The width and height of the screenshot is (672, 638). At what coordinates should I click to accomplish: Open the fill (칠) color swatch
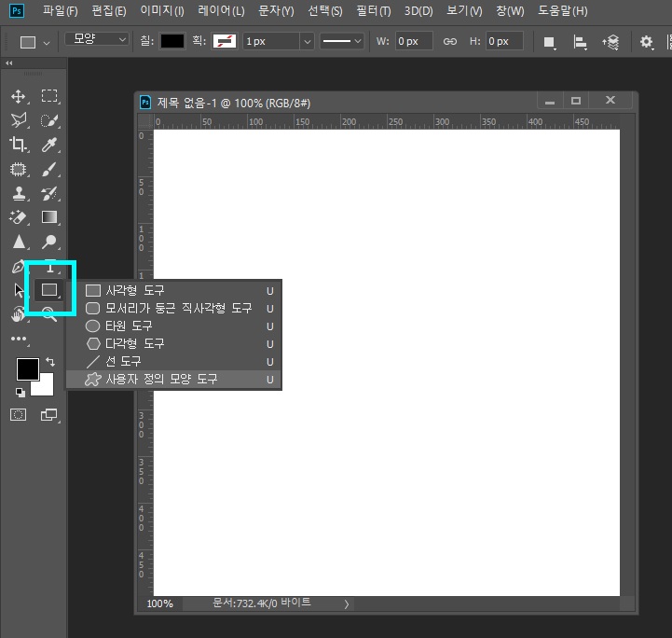[x=172, y=42]
